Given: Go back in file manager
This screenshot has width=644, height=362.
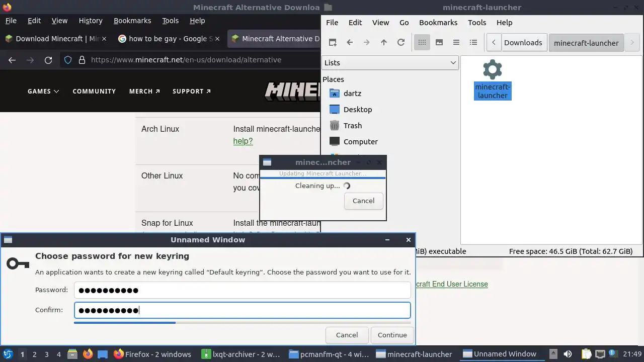Looking at the screenshot, I should pos(350,43).
